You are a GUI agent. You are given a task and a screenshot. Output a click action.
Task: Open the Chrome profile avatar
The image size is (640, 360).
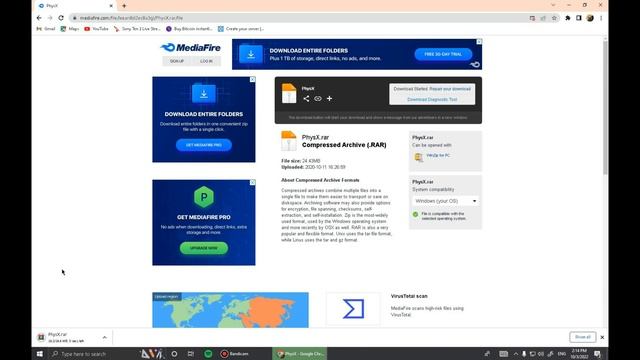(590, 18)
